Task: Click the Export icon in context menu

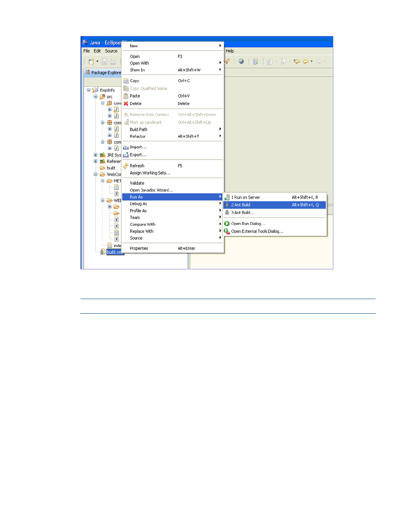Action: (x=126, y=155)
